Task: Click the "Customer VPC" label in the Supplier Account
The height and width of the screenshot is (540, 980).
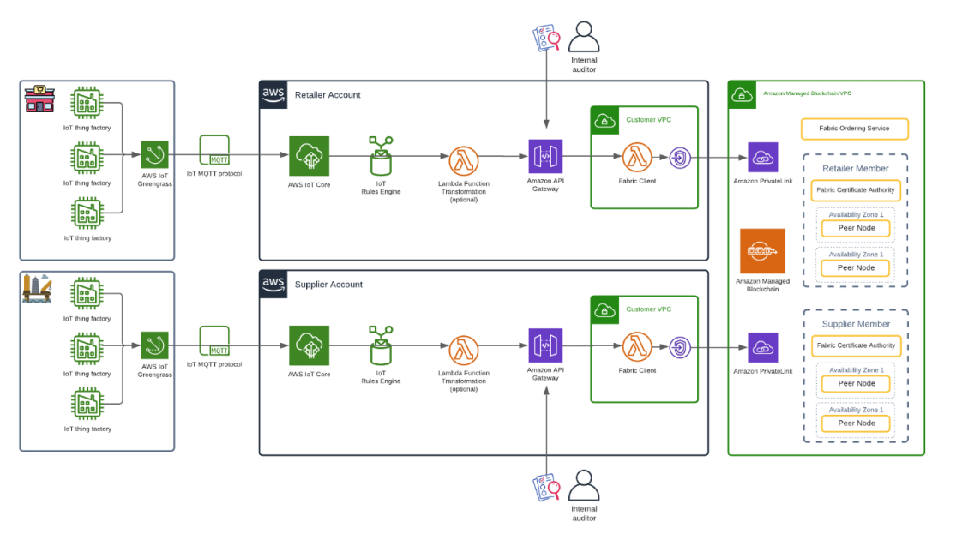Action: [649, 309]
